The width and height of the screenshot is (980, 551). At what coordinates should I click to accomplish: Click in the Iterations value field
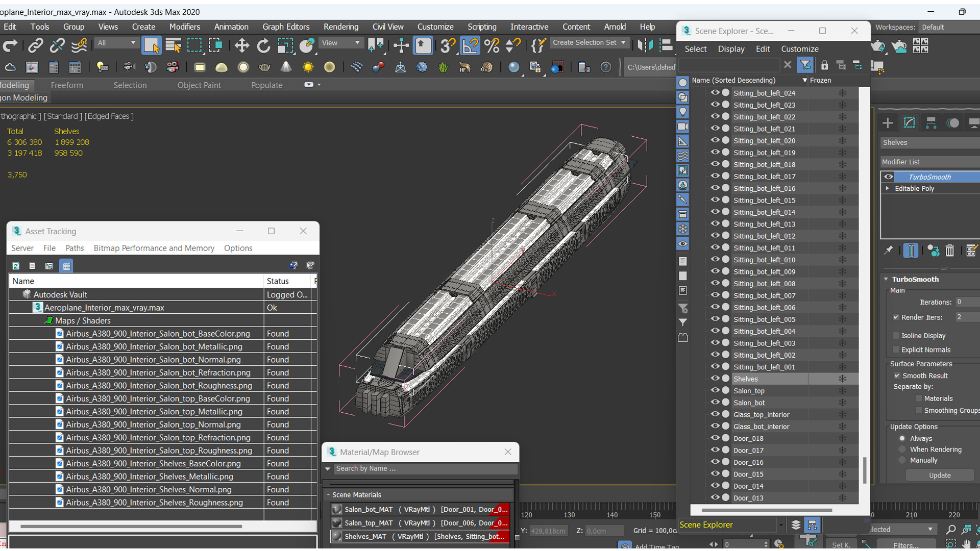point(968,302)
